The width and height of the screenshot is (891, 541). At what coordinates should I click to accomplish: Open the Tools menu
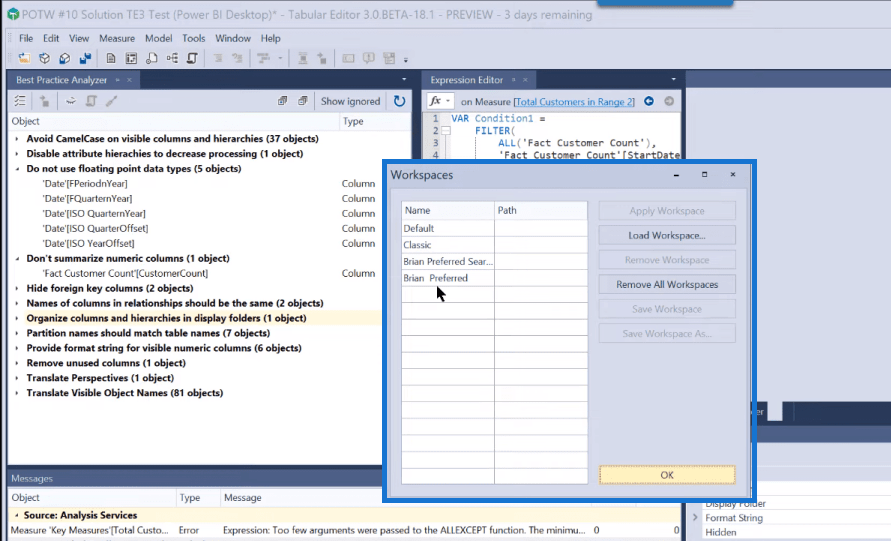click(x=194, y=38)
